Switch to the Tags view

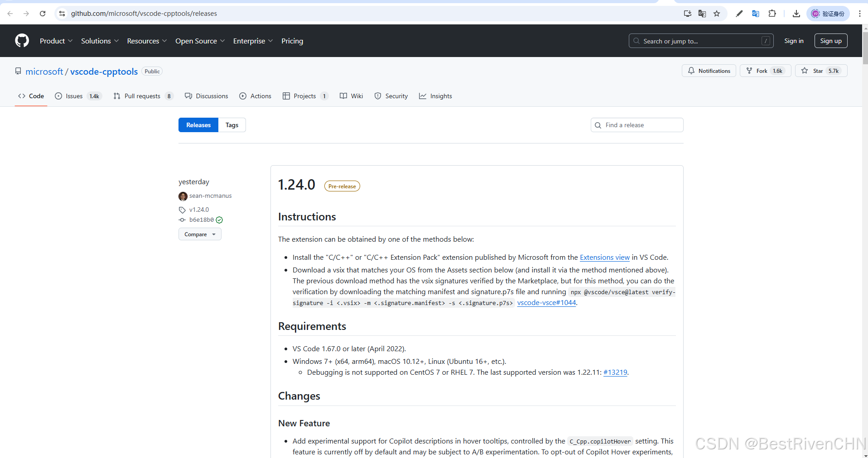pyautogui.click(x=232, y=125)
